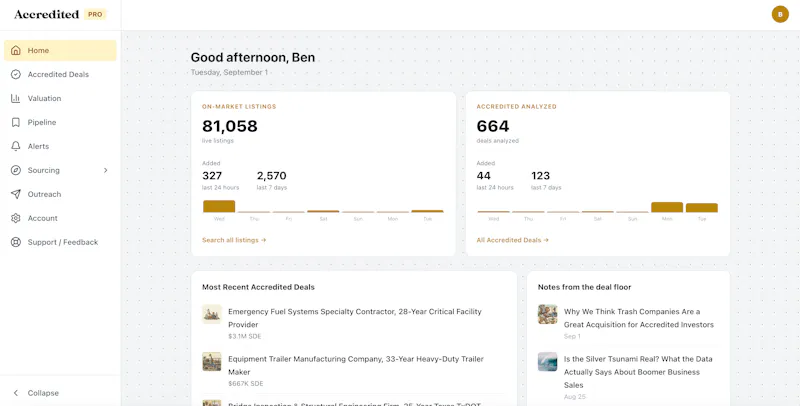Click the Silver Tsunami wave thumbnail
The image size is (800, 406).
click(547, 362)
